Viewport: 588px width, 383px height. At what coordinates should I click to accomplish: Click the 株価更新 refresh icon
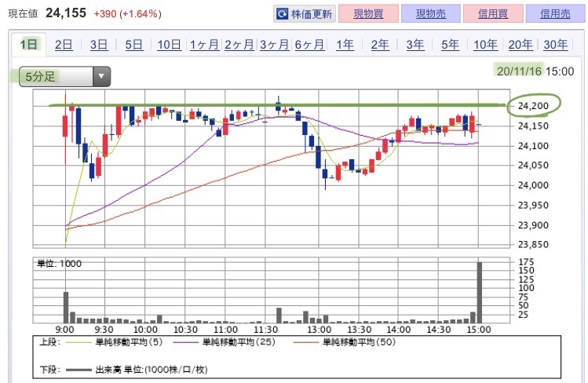282,14
